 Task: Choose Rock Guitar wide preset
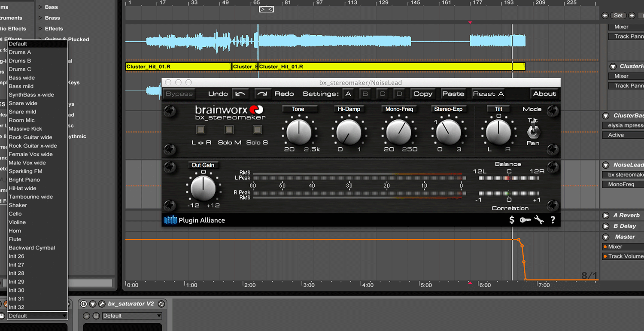(x=37, y=137)
